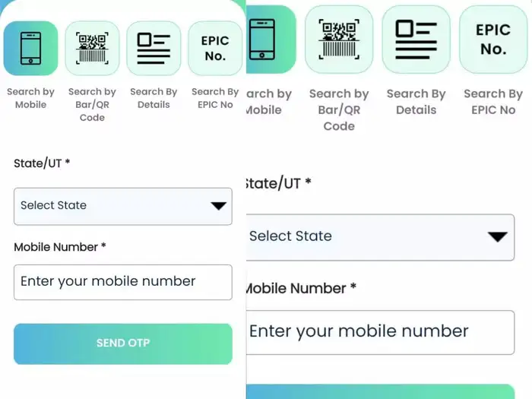Focus the mobile number field in left view
This screenshot has width=532, height=399.
click(122, 282)
